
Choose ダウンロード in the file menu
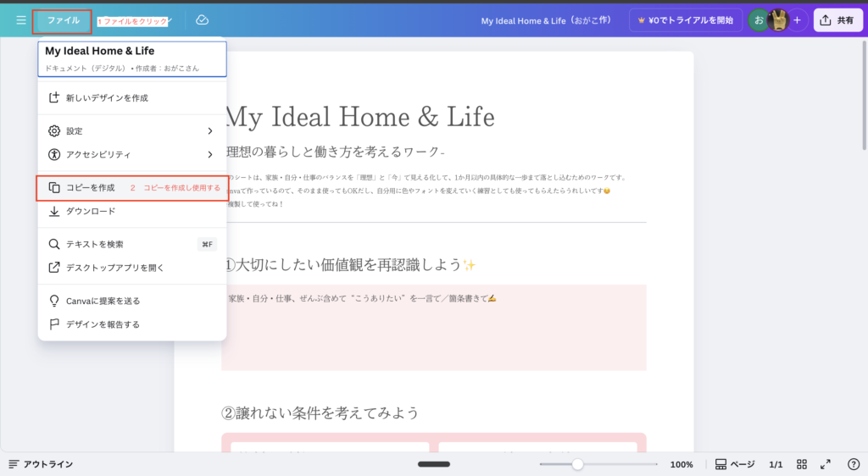tap(91, 211)
